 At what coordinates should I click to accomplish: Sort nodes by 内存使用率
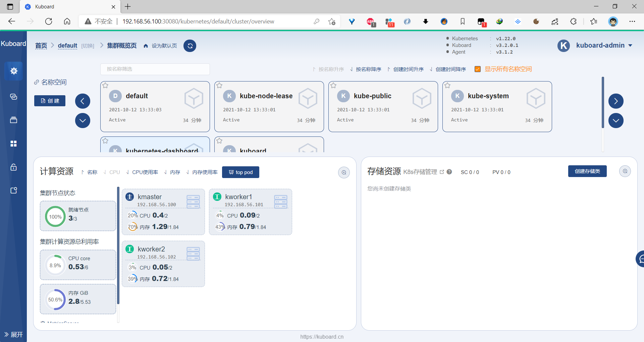(x=202, y=172)
